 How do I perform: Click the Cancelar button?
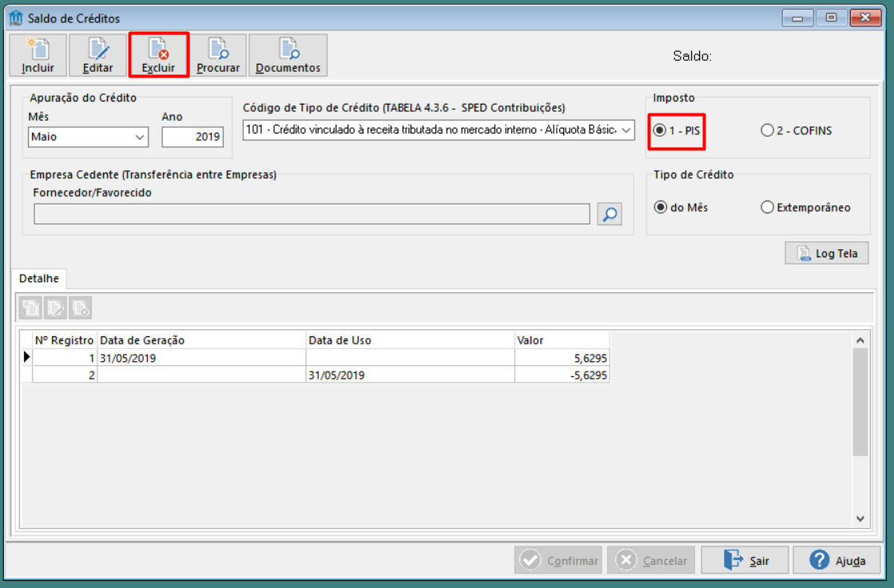click(651, 561)
